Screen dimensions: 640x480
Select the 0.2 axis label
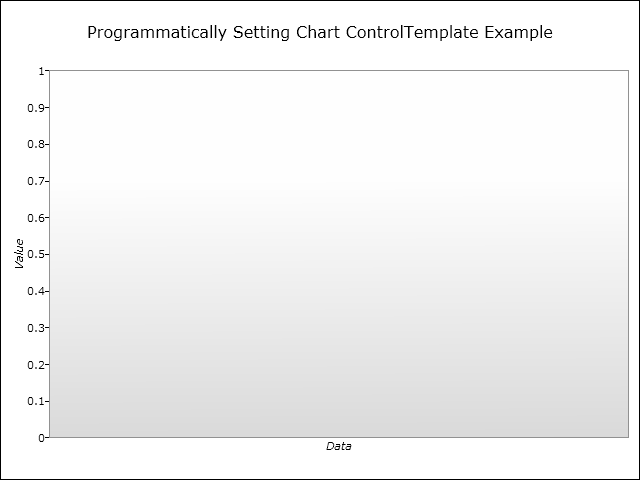[x=36, y=364]
